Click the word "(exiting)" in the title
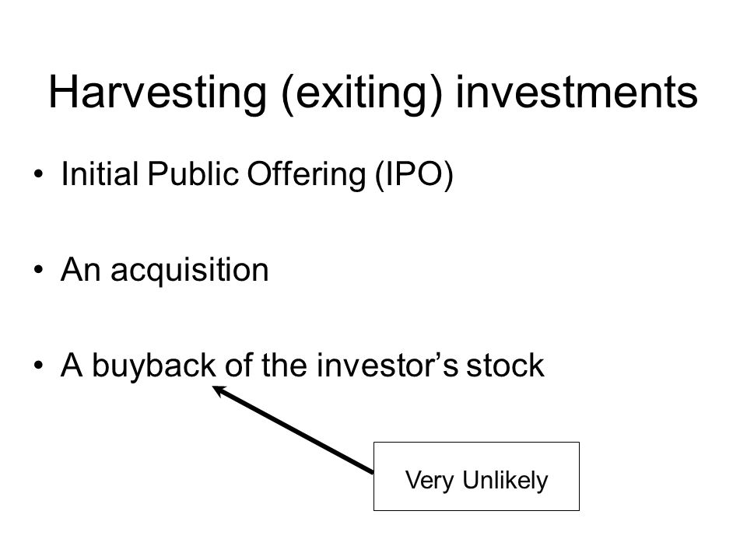Viewport: 747px width, 560px height. pyautogui.click(x=362, y=94)
